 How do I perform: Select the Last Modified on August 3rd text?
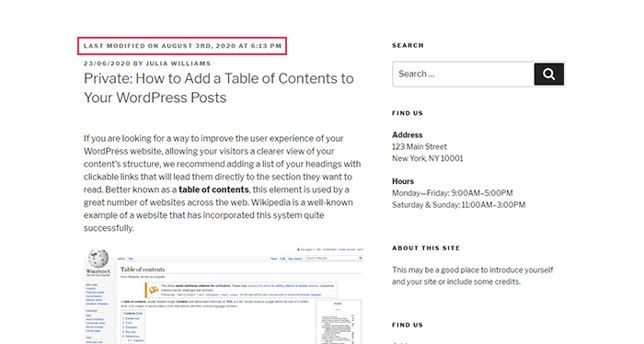[x=183, y=46]
